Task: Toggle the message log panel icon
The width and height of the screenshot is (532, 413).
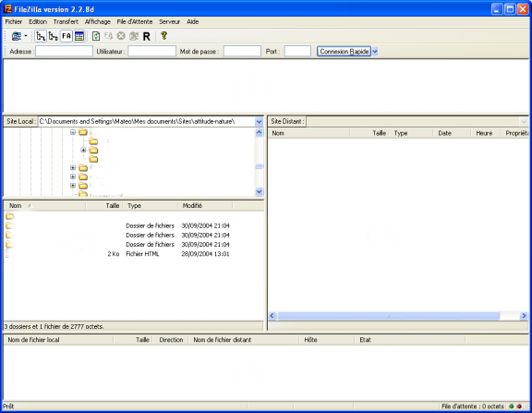Action: (x=79, y=36)
